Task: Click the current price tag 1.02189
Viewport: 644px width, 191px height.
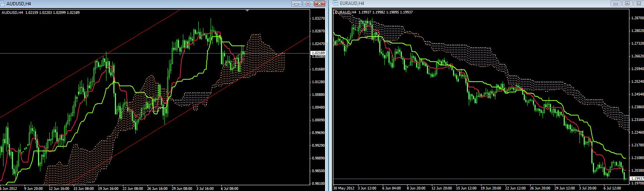Action: click(x=317, y=53)
